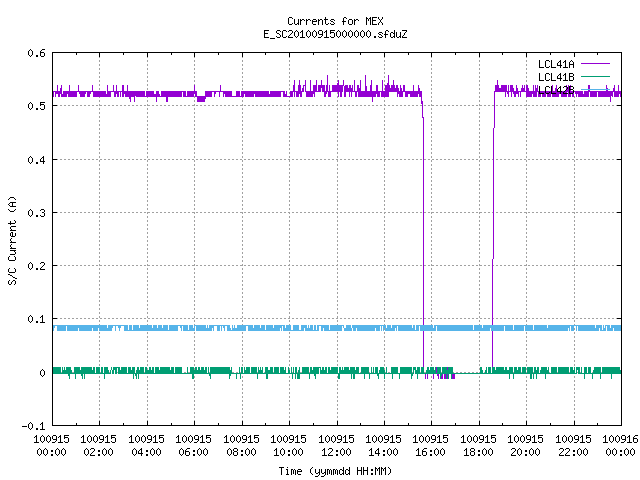The width and height of the screenshot is (640, 480).
Task: Click the 100915 14:00 time tick label
Action: pos(383,445)
